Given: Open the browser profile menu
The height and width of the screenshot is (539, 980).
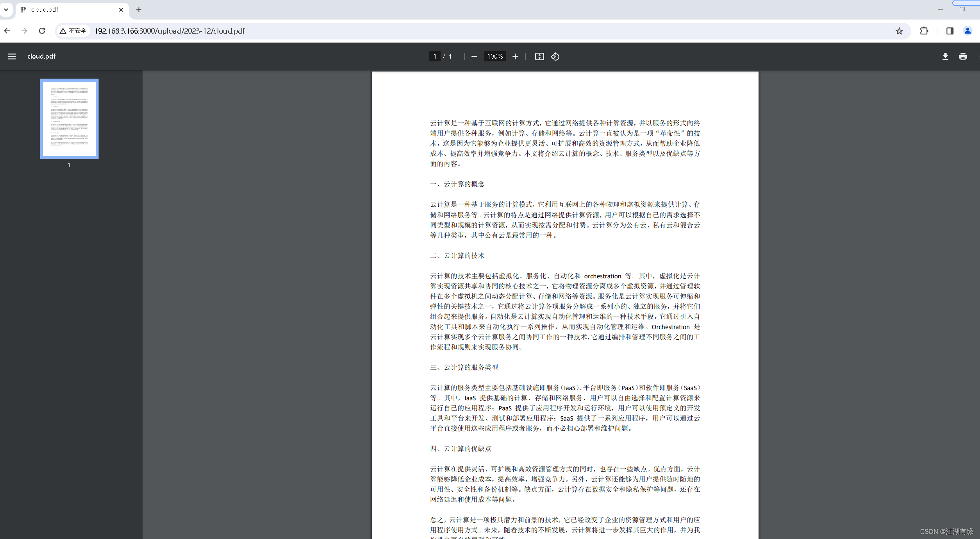Looking at the screenshot, I should point(968,31).
